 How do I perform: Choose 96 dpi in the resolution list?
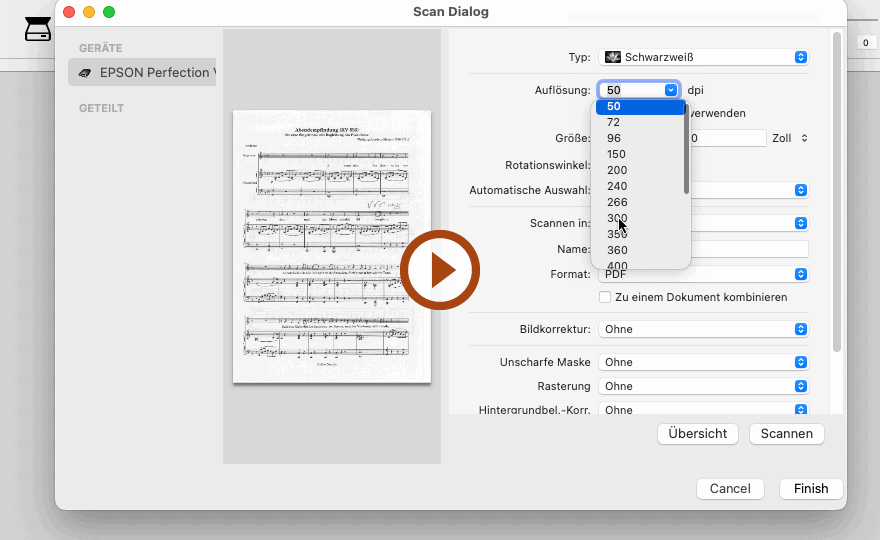pyautogui.click(x=640, y=138)
